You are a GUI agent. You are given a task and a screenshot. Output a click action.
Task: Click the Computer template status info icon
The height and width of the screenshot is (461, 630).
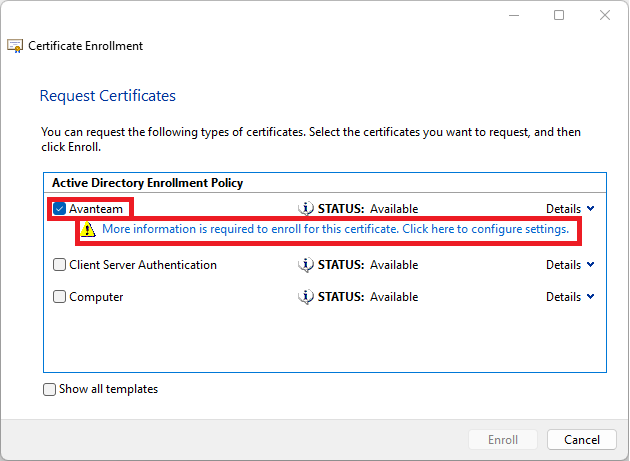[x=306, y=297]
